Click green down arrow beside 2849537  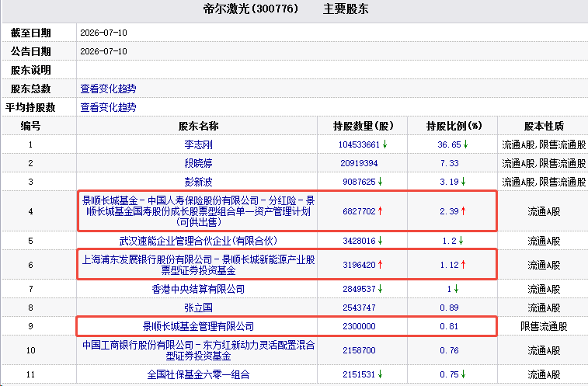381,289
